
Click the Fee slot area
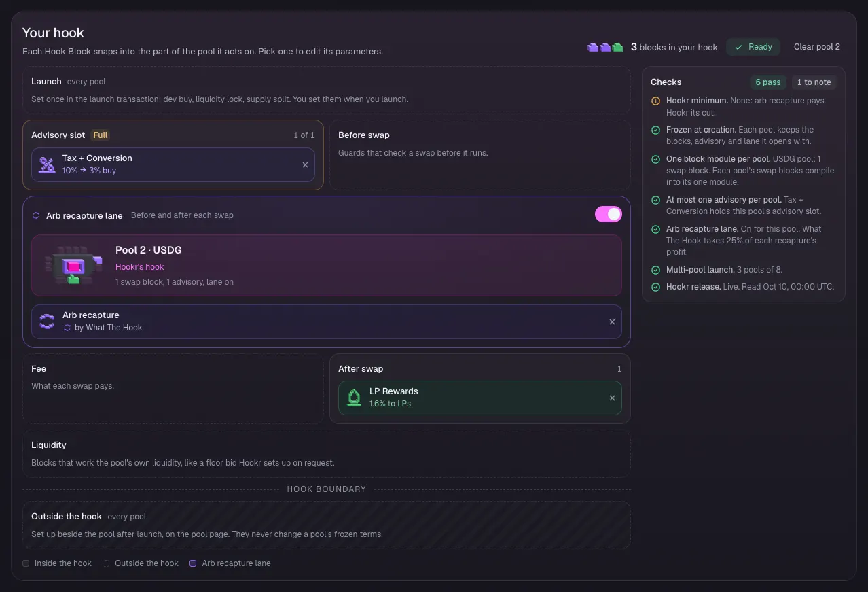click(x=173, y=389)
